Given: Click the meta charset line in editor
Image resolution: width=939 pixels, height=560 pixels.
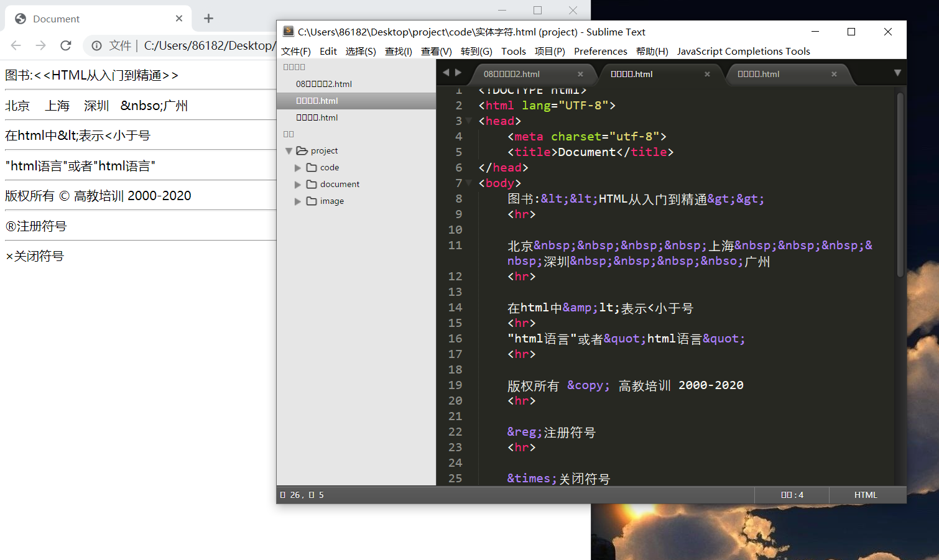Looking at the screenshot, I should [x=587, y=137].
